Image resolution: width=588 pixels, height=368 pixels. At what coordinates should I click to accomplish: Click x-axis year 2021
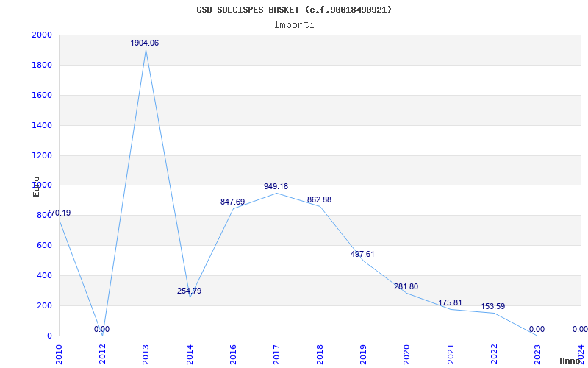point(451,355)
